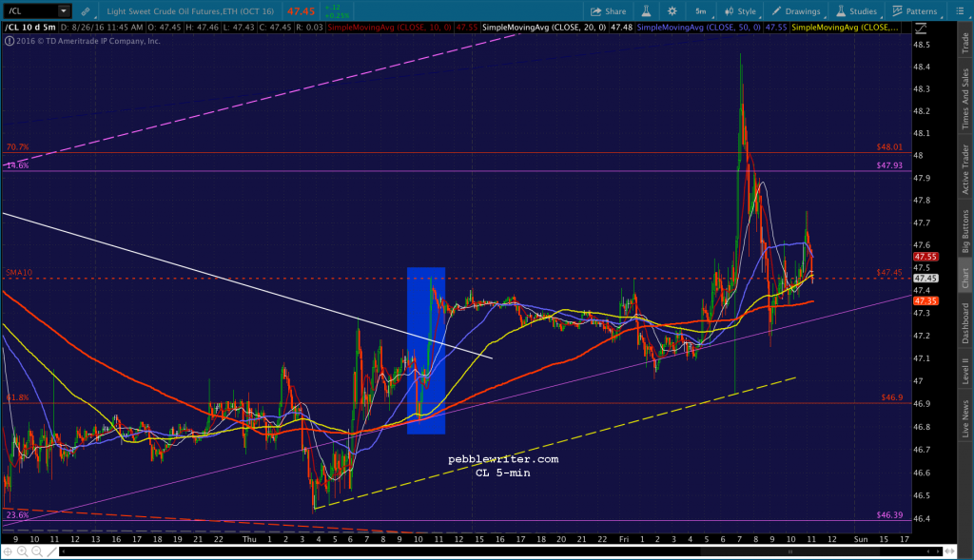Click Light Sweet Crude Oil Futures title
The image size is (974, 560).
pos(190,11)
